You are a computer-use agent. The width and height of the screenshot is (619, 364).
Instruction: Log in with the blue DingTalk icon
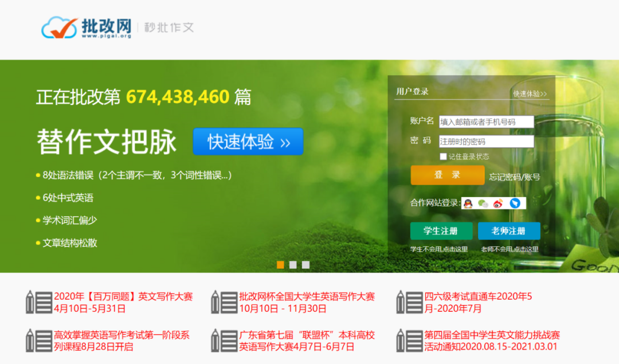pyautogui.click(x=515, y=203)
